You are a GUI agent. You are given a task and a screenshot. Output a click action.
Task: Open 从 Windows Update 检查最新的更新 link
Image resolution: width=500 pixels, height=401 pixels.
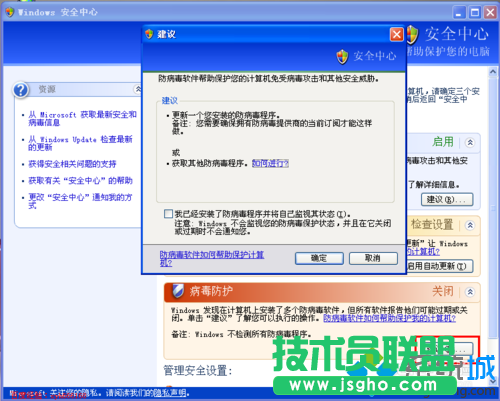[80, 143]
